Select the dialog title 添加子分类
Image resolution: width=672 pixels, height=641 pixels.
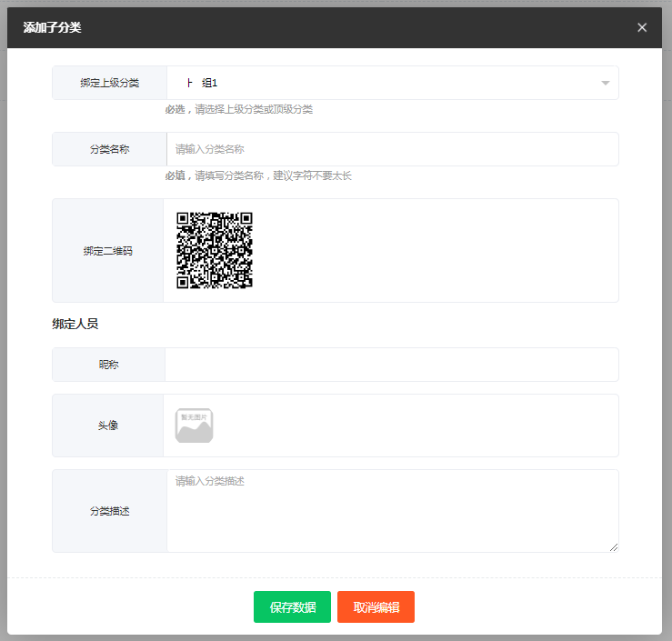(x=52, y=27)
